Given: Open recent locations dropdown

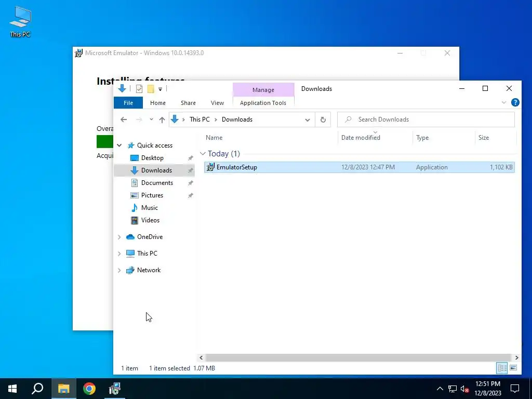Looking at the screenshot, I should coord(151,119).
